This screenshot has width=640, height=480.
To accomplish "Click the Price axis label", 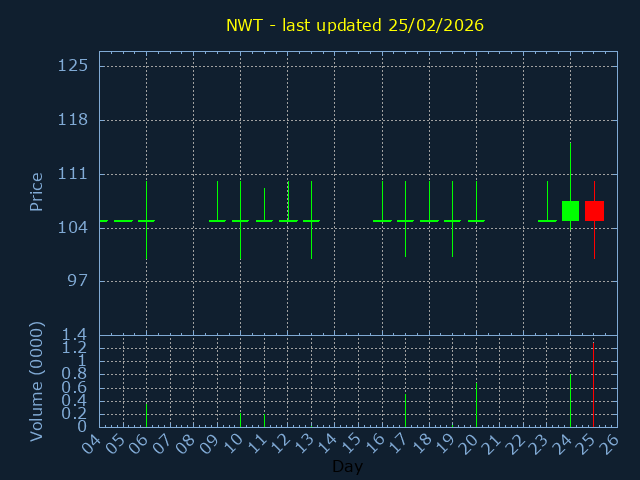I will [37, 192].
